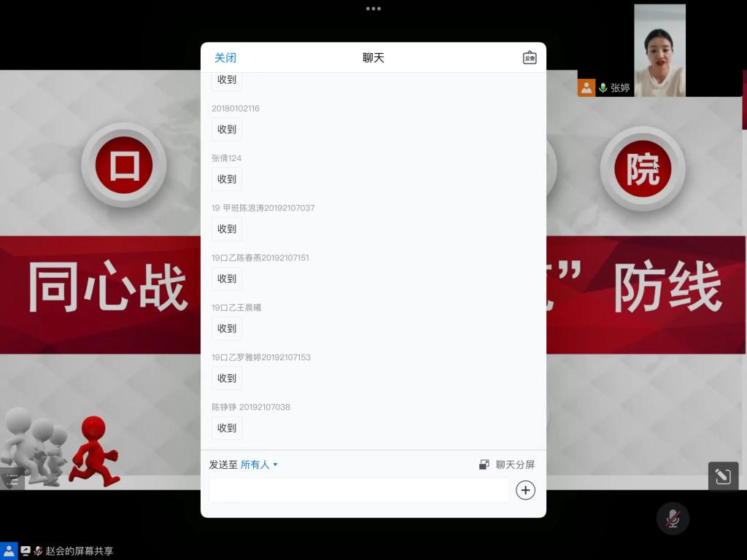Viewport: 747px width, 560px height.
Task: Click sender name 19口乙罗雅婷20192107153
Action: [261, 357]
